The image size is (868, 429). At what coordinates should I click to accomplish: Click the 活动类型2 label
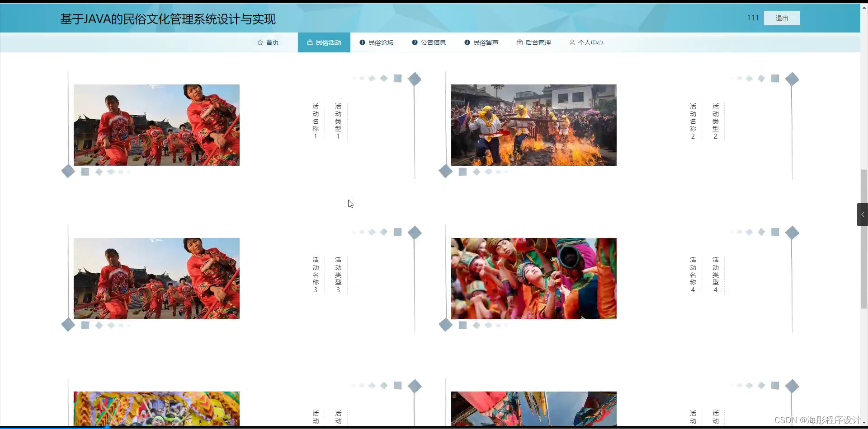click(716, 121)
